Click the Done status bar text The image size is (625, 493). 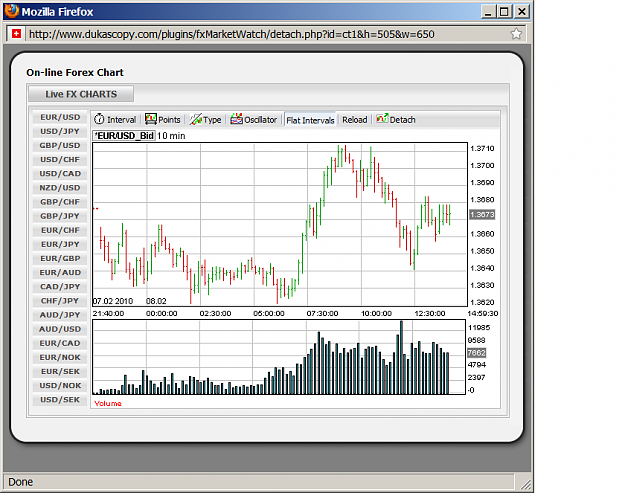(20, 482)
